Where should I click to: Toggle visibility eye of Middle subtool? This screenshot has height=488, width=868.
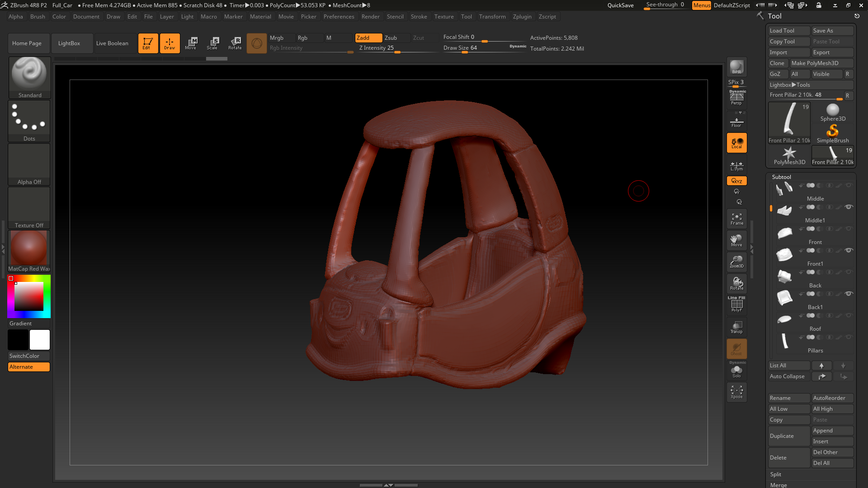(849, 185)
